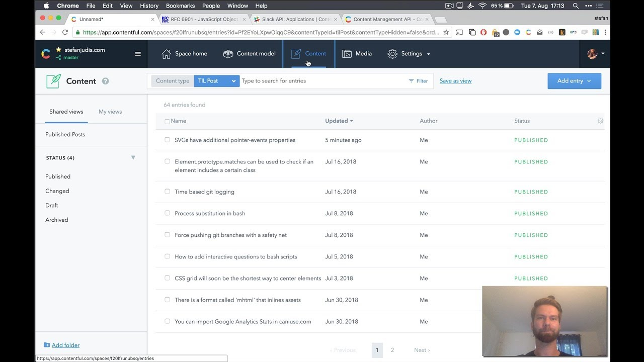Image resolution: width=644 pixels, height=362 pixels.
Task: Open macOS Spotlight search icon
Action: click(576, 6)
